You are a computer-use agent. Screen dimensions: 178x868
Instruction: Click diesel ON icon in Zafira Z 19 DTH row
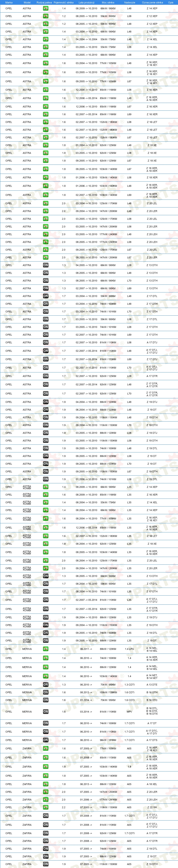tap(46, 864)
